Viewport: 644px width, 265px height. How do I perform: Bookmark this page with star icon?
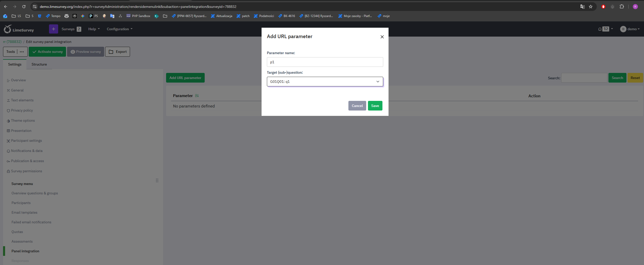591,7
